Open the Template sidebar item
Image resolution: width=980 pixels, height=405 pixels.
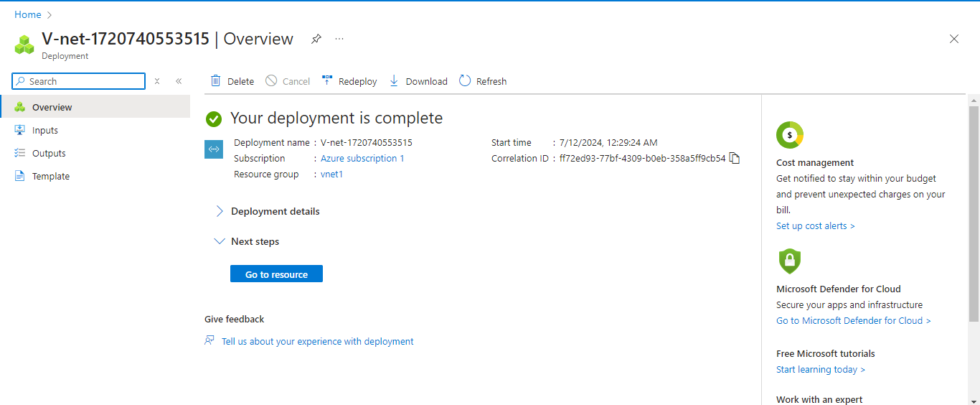95,176
